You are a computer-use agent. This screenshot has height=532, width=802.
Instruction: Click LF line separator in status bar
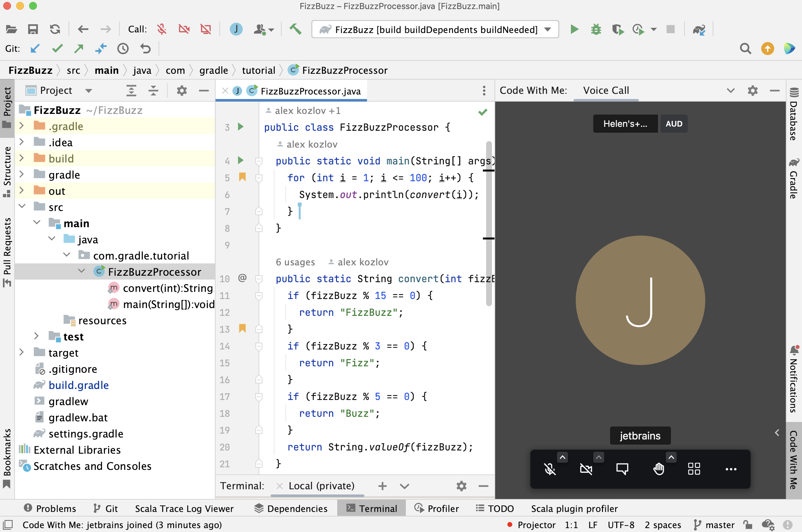tap(593, 525)
